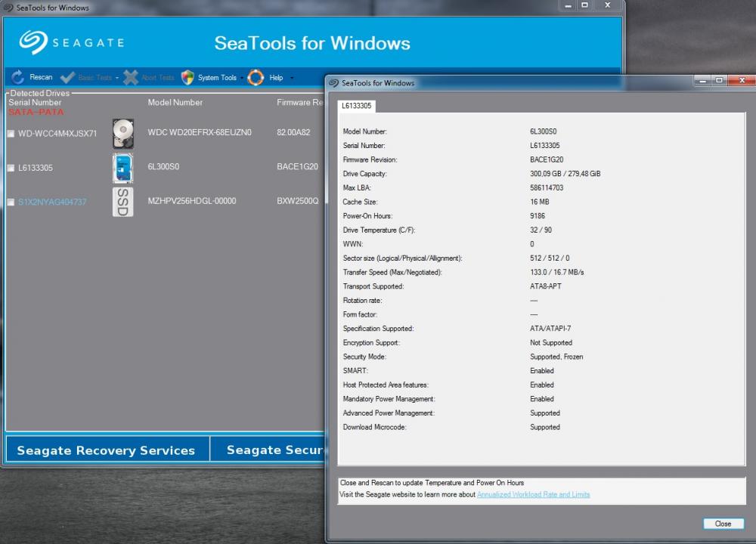Click the SSD drive icon
The image size is (756, 544).
[x=123, y=202]
